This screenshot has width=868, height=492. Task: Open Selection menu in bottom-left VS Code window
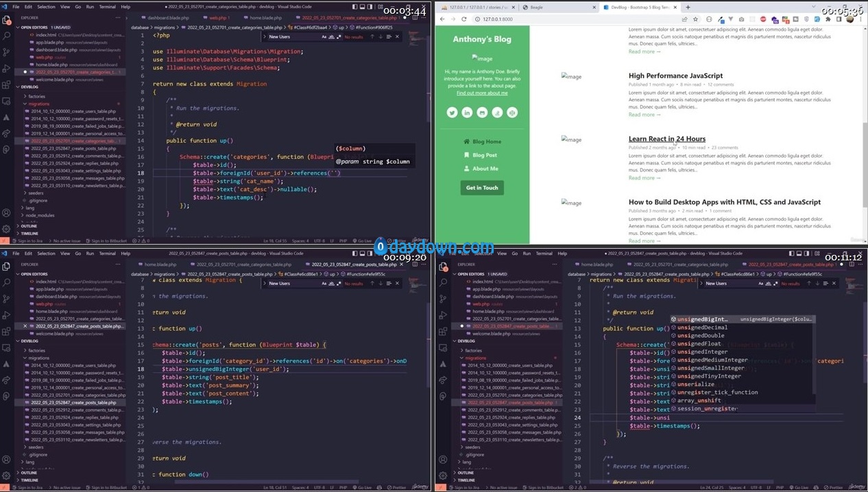pos(46,253)
